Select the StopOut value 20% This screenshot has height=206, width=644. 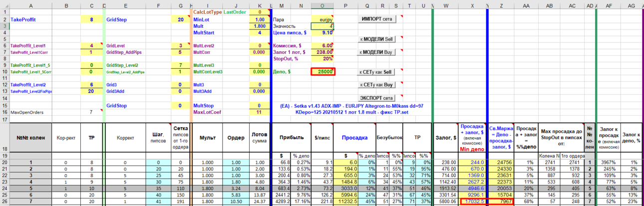(322, 59)
